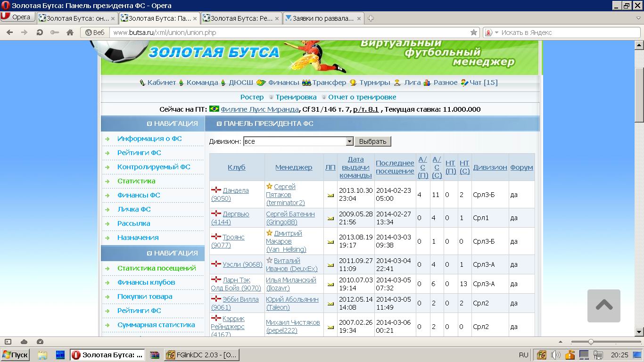The height and width of the screenshot is (362, 644).
Task: Click the browser back arrow button
Action: 10,33
